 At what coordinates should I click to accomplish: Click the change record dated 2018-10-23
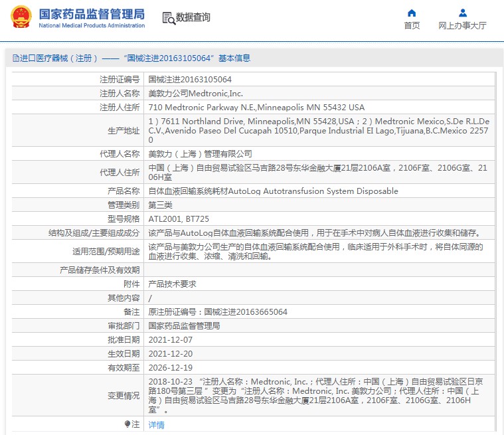tap(315, 395)
